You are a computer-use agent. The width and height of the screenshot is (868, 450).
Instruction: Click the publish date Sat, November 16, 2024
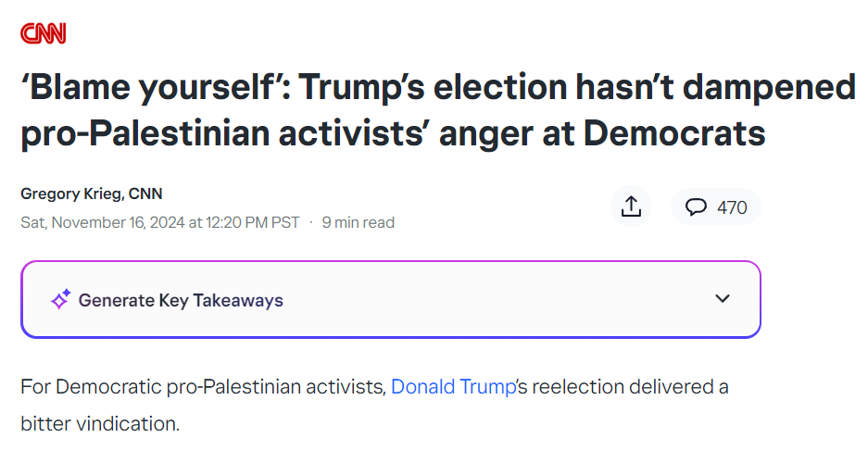click(x=103, y=222)
